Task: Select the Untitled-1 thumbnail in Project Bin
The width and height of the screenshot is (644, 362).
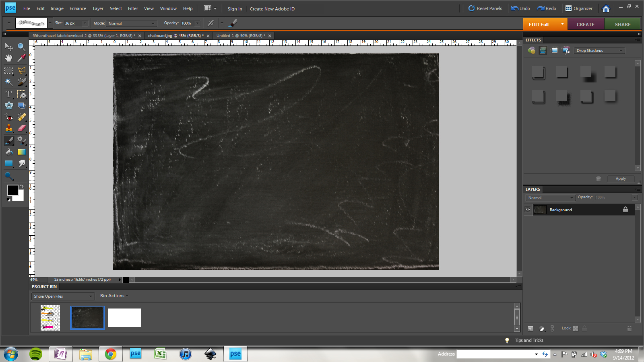Action: [x=124, y=317]
